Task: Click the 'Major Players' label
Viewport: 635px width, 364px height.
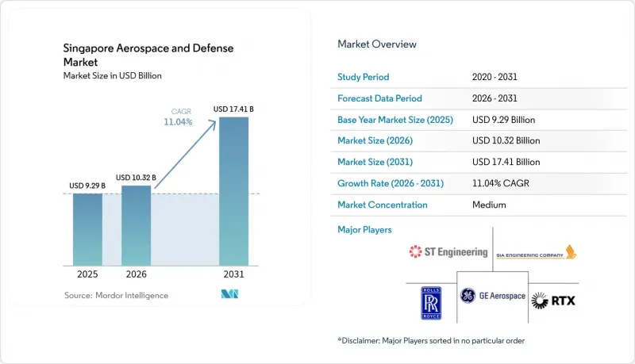Action: (x=364, y=230)
